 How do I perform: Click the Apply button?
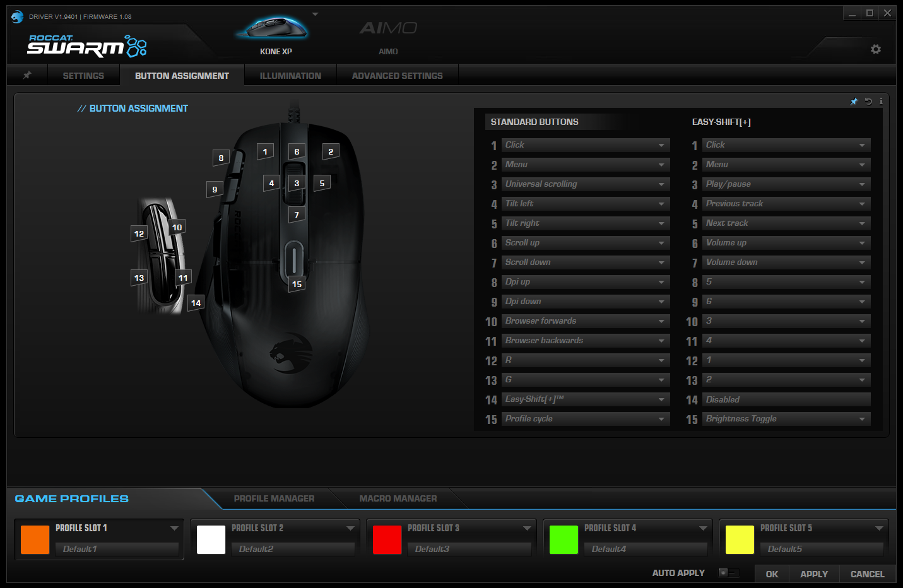coord(814,574)
